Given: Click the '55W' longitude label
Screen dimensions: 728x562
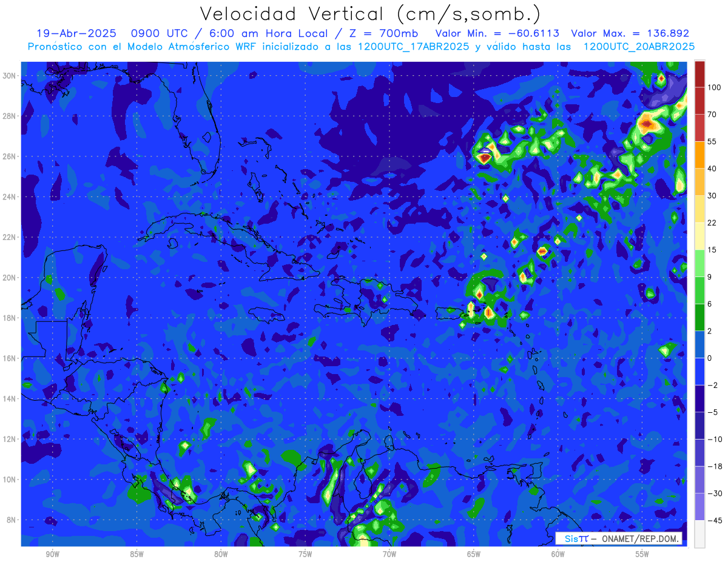Looking at the screenshot, I should (x=642, y=554).
